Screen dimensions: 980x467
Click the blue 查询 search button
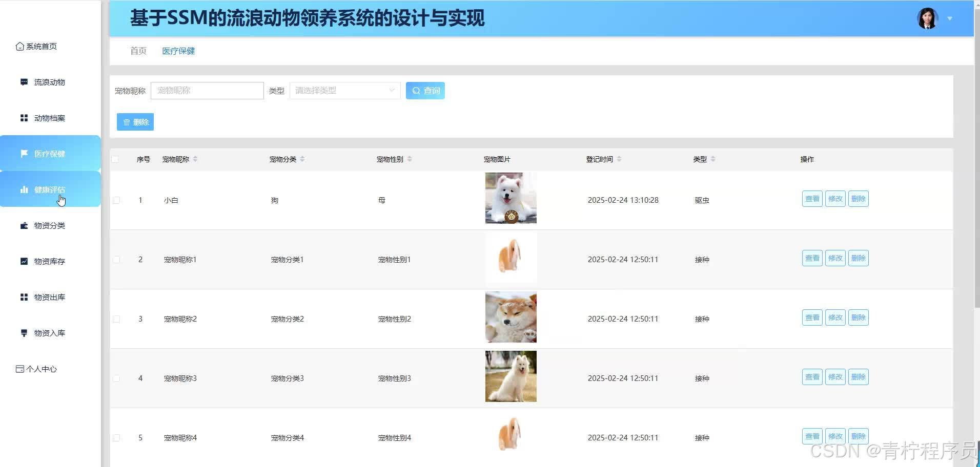pos(425,90)
